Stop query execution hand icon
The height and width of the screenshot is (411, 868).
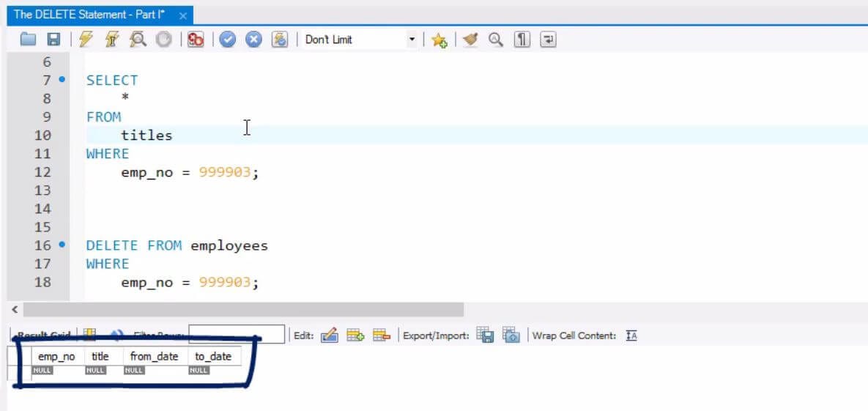pos(163,40)
